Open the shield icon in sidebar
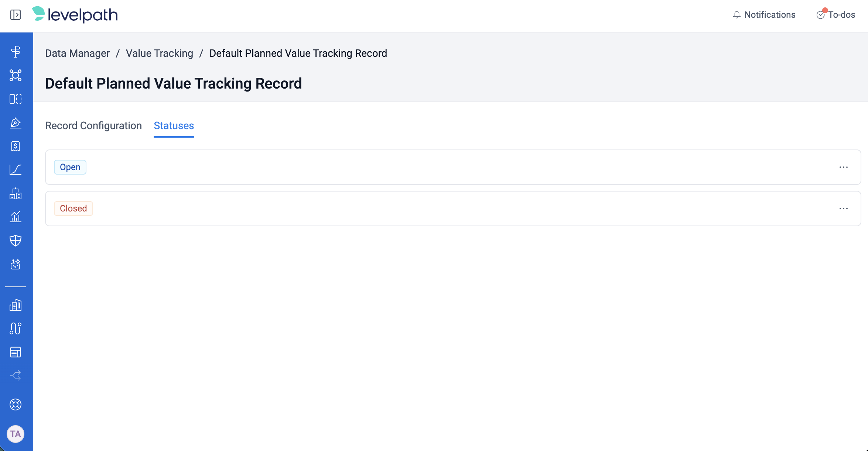 pos(16,241)
